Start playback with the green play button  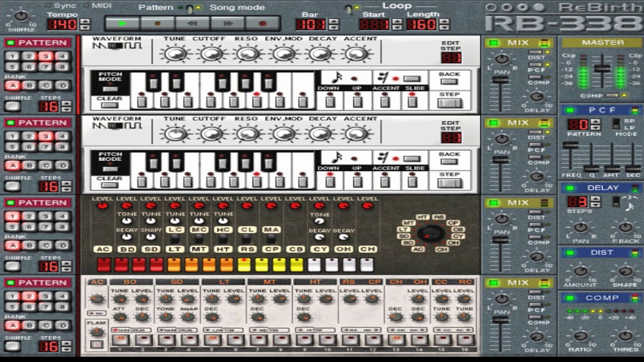(122, 24)
